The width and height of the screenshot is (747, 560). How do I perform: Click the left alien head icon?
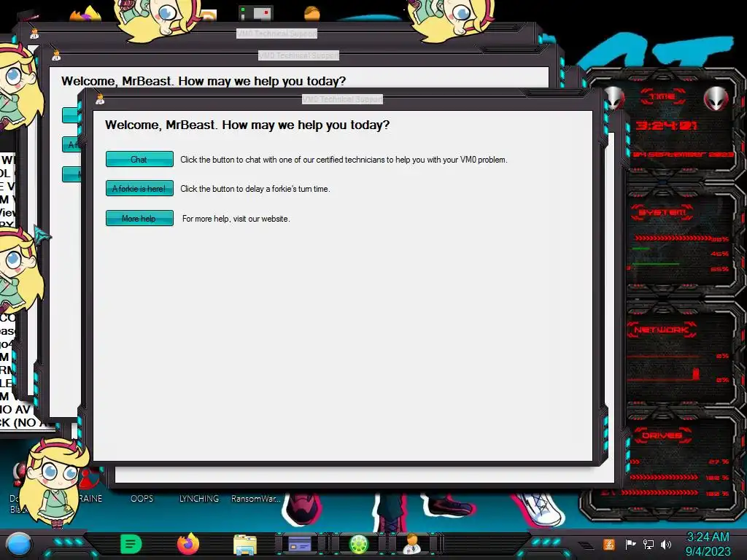[x=614, y=98]
